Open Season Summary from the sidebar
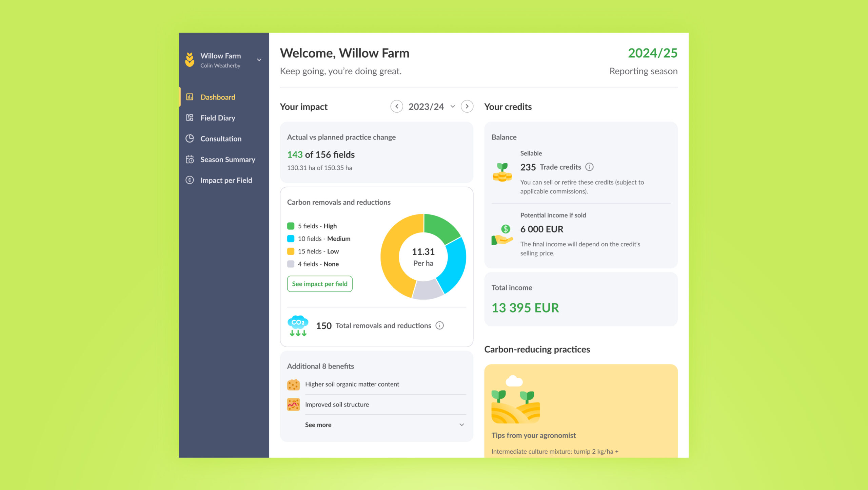This screenshot has height=490, width=868. (x=228, y=159)
